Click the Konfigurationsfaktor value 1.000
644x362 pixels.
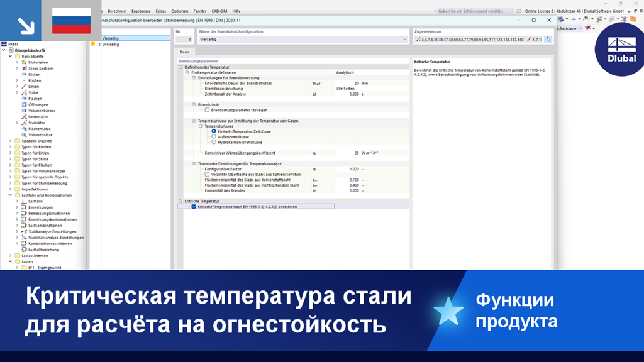347,169
